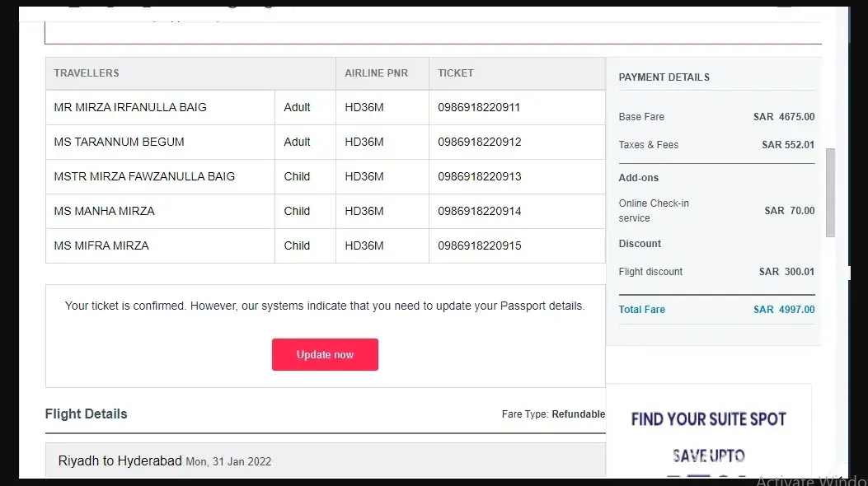
Task: Select ticket number 0986918220913
Action: 479,176
